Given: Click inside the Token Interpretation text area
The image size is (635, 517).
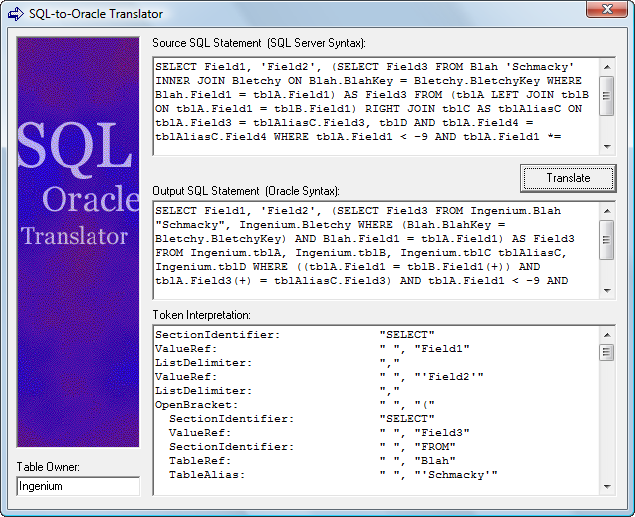Looking at the screenshot, I should pos(375,408).
